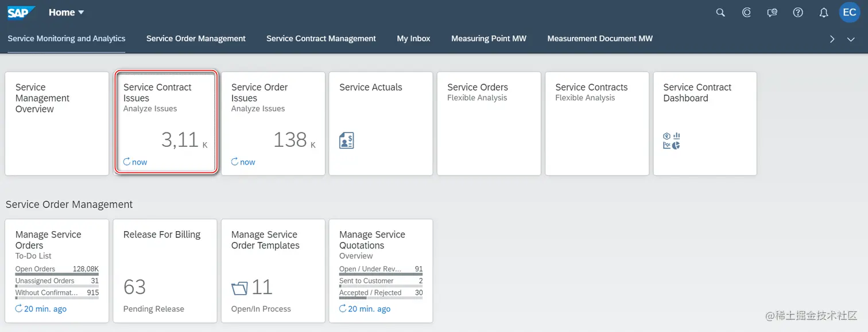Open the My Inbox tab
The height and width of the screenshot is (332, 868).
pyautogui.click(x=413, y=38)
